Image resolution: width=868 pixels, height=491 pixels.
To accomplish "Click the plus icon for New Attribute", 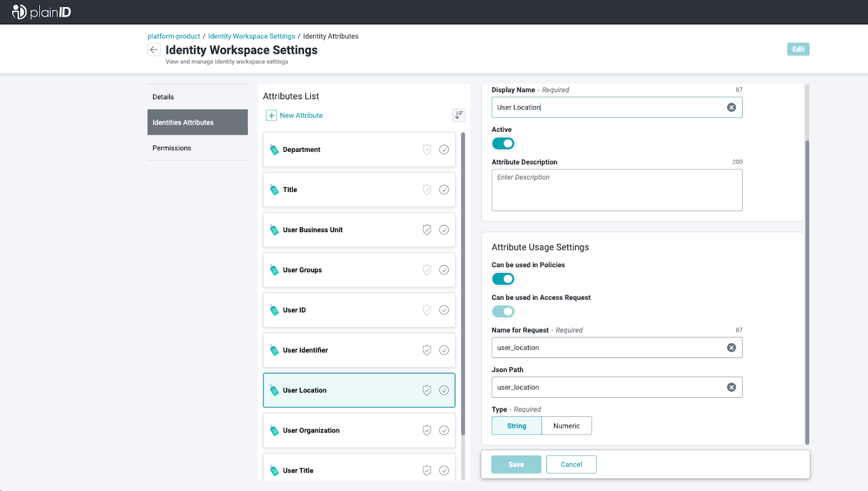I will tap(271, 116).
